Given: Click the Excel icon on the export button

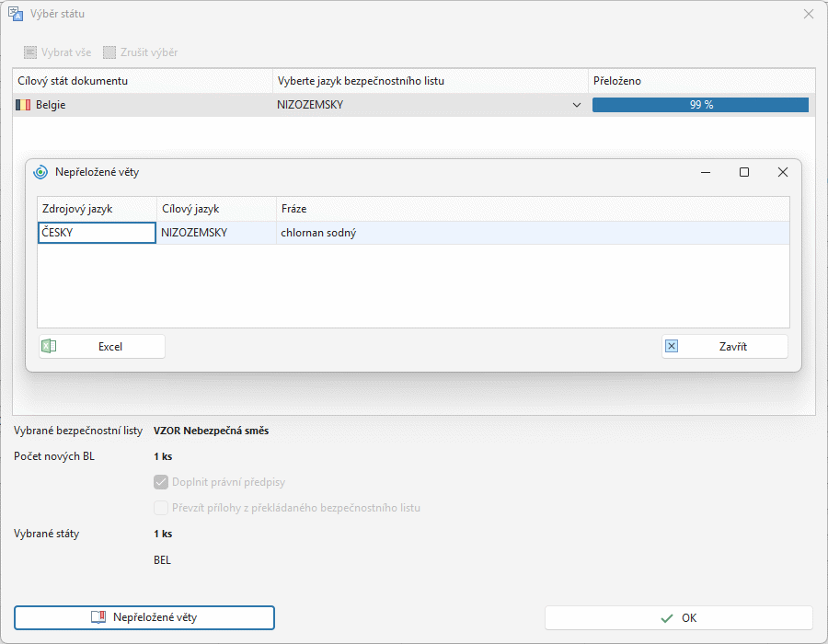Looking at the screenshot, I should point(49,346).
